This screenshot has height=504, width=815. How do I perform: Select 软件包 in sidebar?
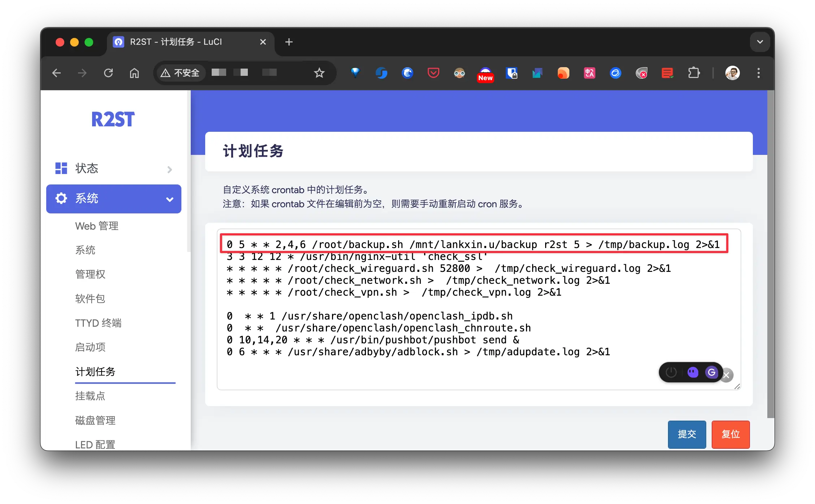tap(90, 299)
